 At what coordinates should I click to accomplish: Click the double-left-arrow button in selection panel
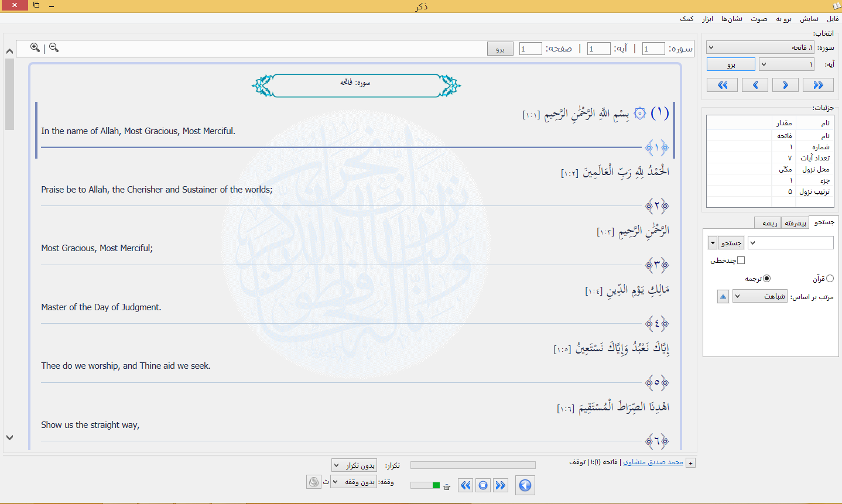click(722, 85)
